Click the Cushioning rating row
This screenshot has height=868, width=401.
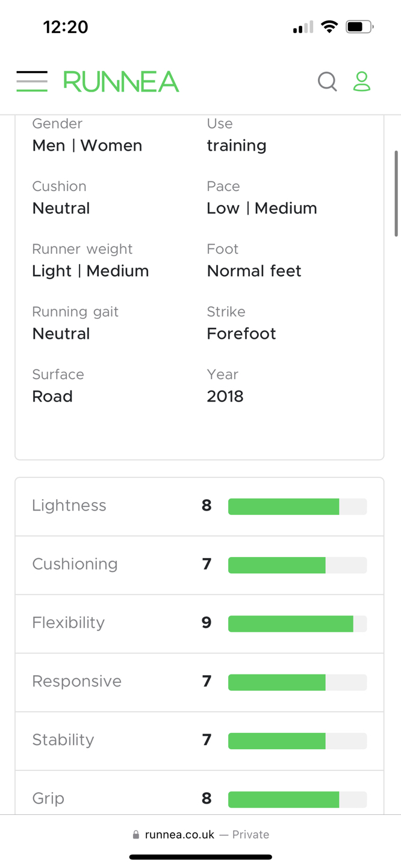pyautogui.click(x=199, y=565)
